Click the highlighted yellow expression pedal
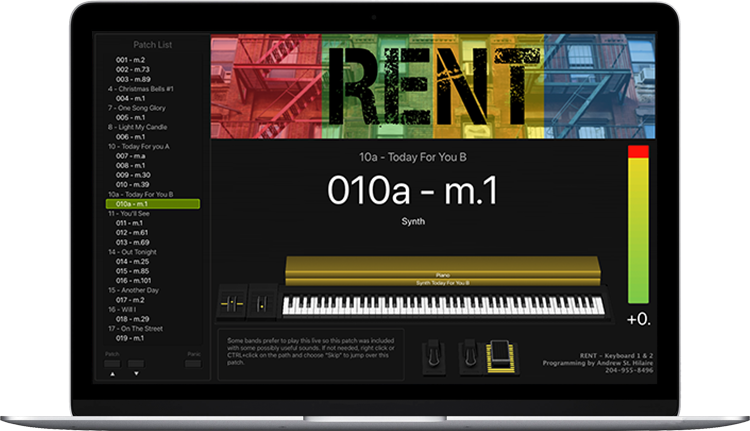Viewport: 750px width, 431px height. click(x=501, y=357)
